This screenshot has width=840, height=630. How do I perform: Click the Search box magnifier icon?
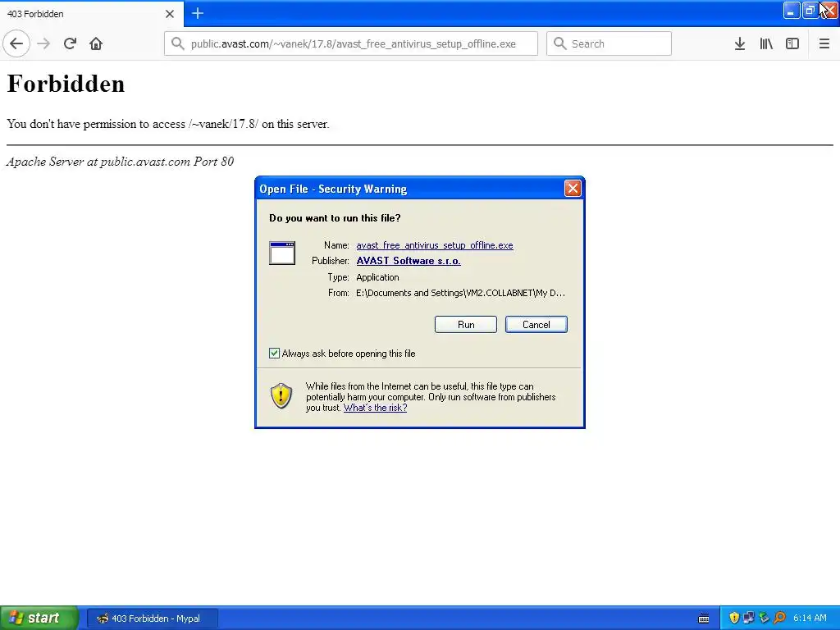tap(559, 43)
